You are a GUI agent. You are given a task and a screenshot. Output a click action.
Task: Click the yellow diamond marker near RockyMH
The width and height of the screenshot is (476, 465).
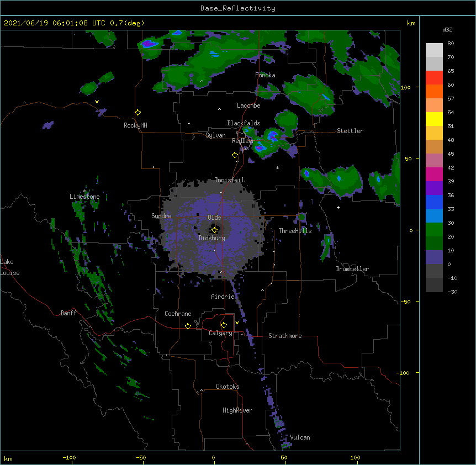(x=138, y=113)
